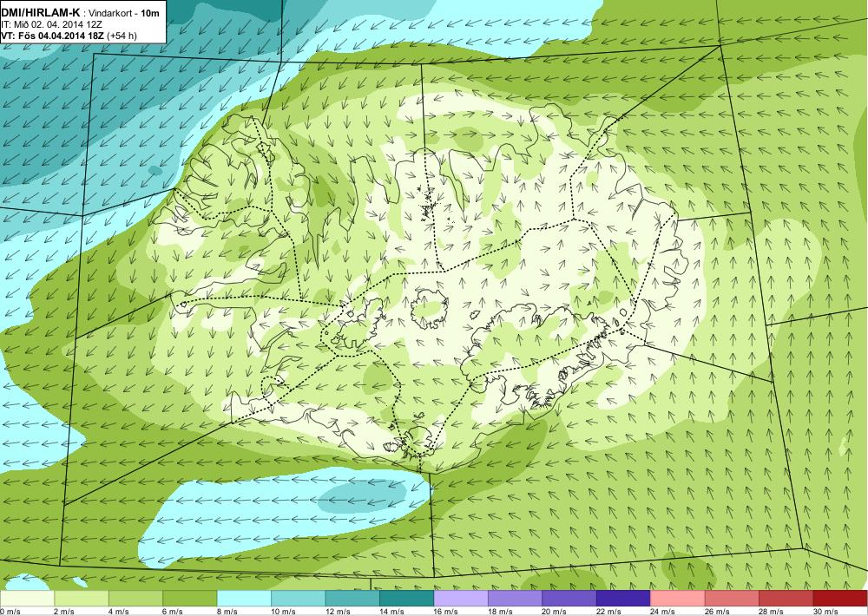Click the "20 m/s" legend label

(x=555, y=611)
